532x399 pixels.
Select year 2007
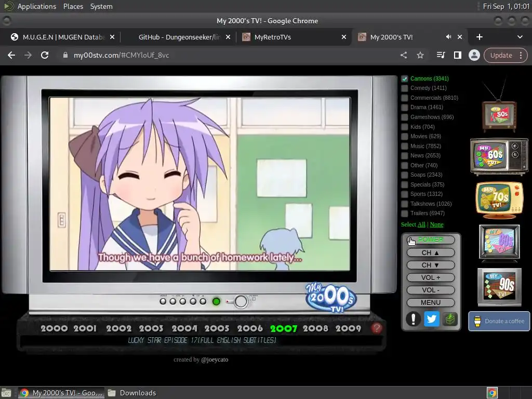[x=284, y=328]
